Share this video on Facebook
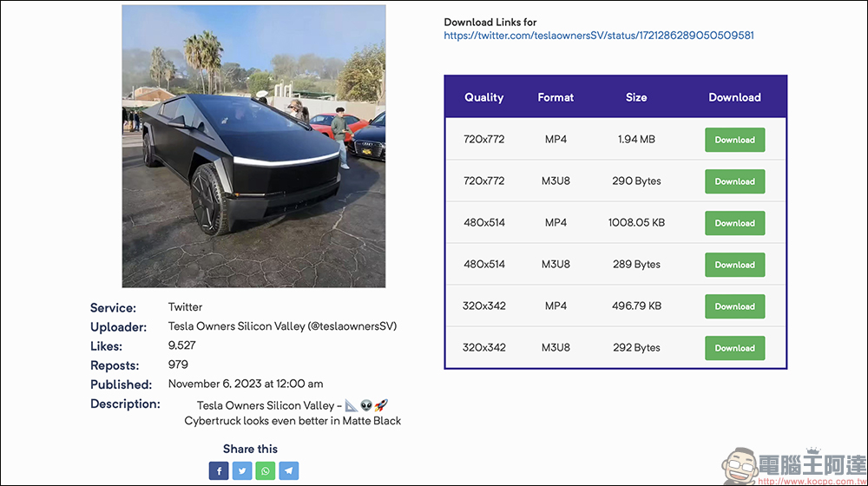 point(219,470)
